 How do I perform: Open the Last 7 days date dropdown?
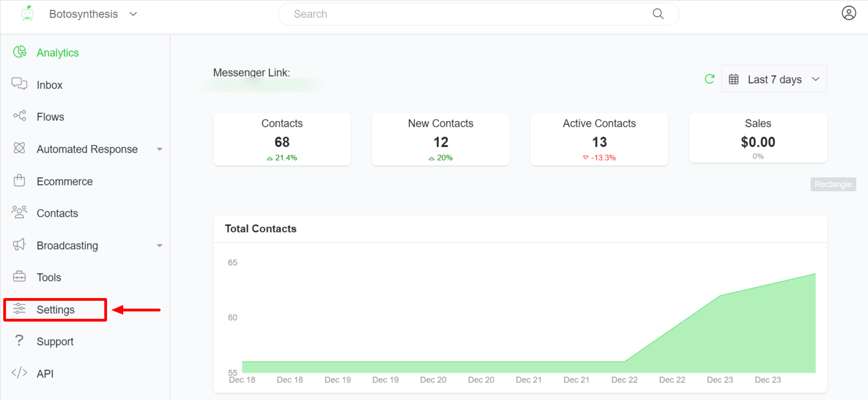coord(774,79)
